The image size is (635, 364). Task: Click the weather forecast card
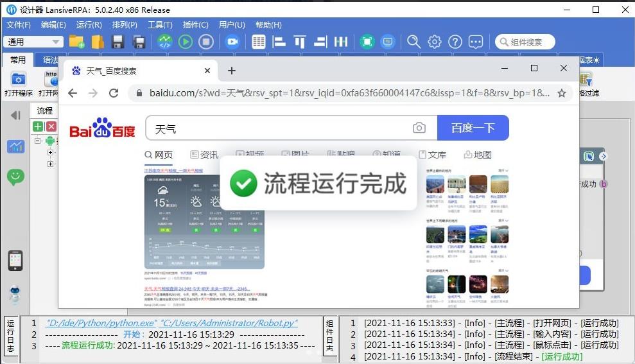pos(205,222)
